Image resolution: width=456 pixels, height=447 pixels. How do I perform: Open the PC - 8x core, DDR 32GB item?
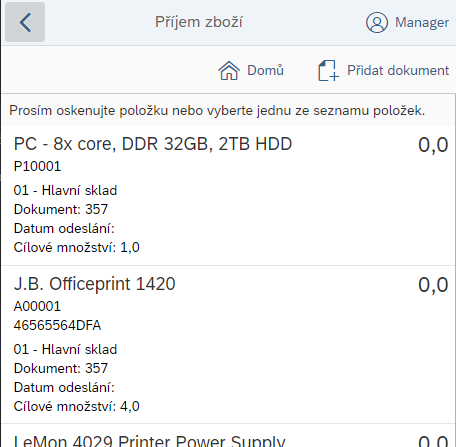[228, 195]
